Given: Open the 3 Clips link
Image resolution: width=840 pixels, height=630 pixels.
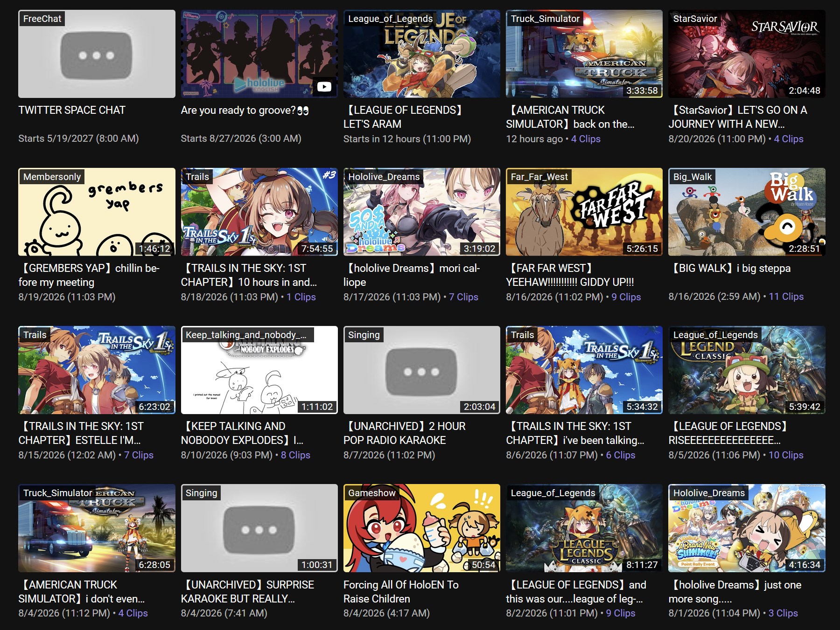Looking at the screenshot, I should point(783,613).
